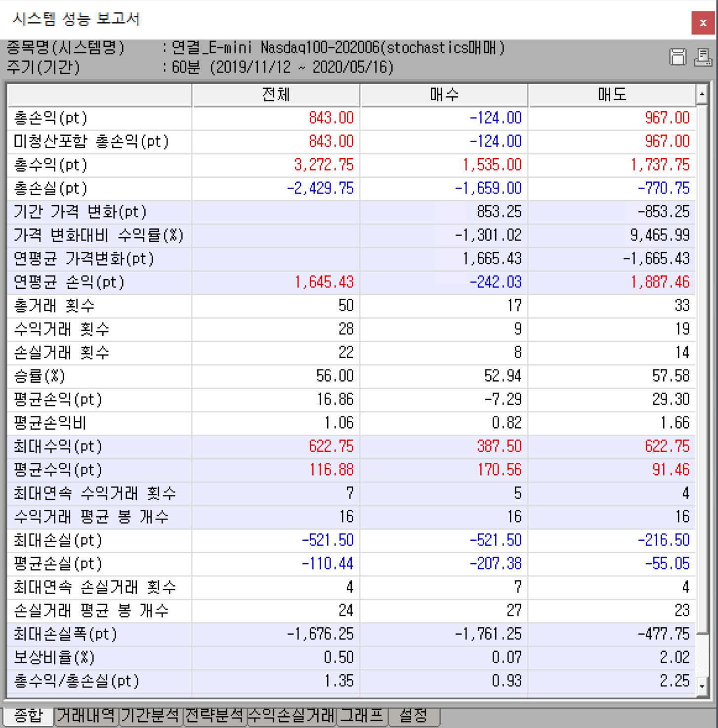Click the 전체 column header
The width and height of the screenshot is (718, 728).
click(x=276, y=95)
